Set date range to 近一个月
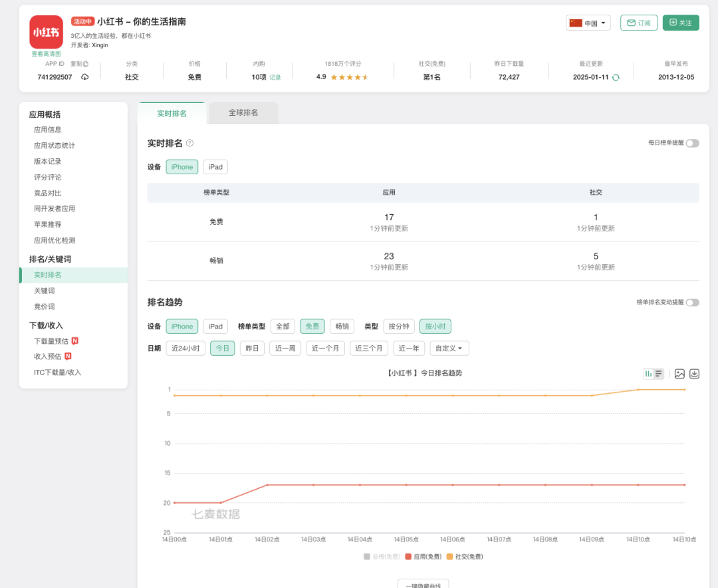The image size is (718, 588). (326, 349)
